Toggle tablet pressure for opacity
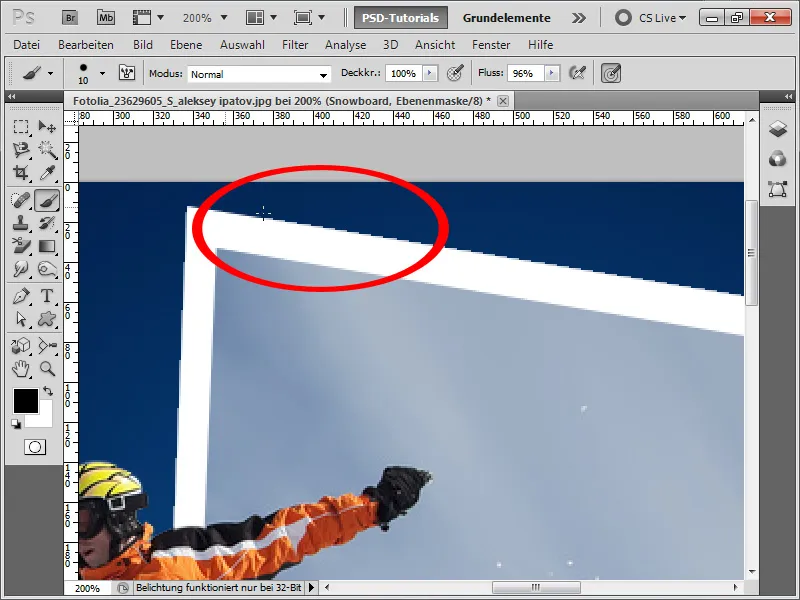The height and width of the screenshot is (600, 800). point(455,73)
